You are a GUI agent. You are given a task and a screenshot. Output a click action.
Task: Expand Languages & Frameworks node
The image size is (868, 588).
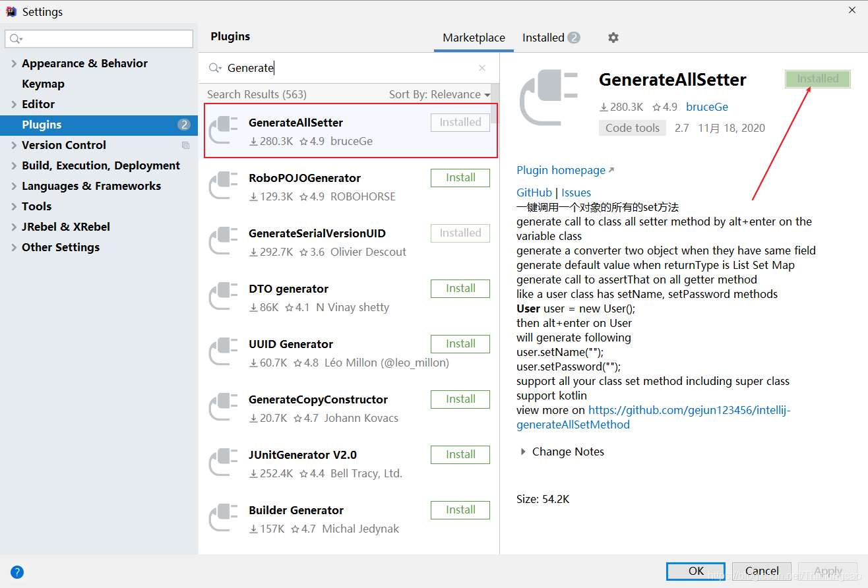15,186
